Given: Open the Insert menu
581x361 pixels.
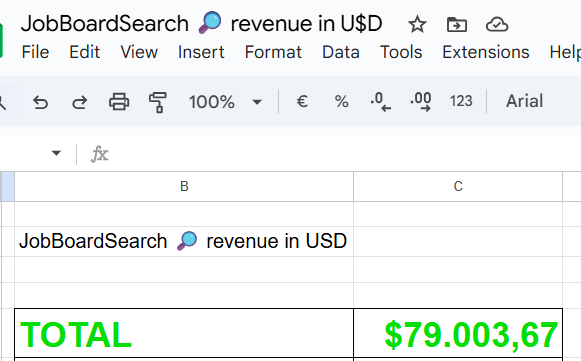Looking at the screenshot, I should pos(201,52).
